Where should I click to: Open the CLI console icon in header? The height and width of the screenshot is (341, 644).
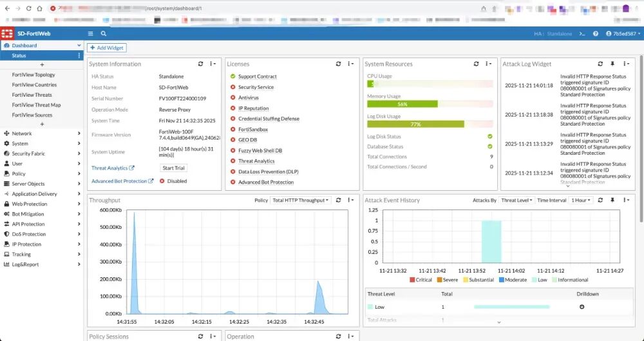tap(582, 34)
